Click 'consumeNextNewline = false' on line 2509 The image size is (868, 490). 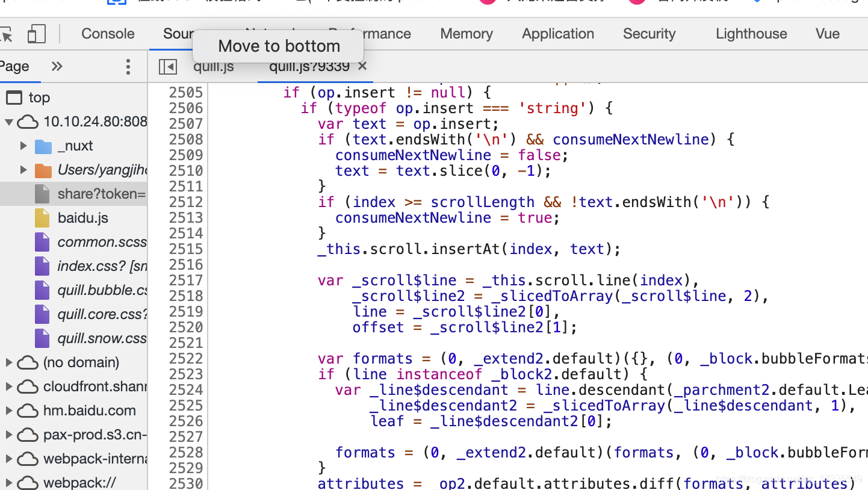448,155
